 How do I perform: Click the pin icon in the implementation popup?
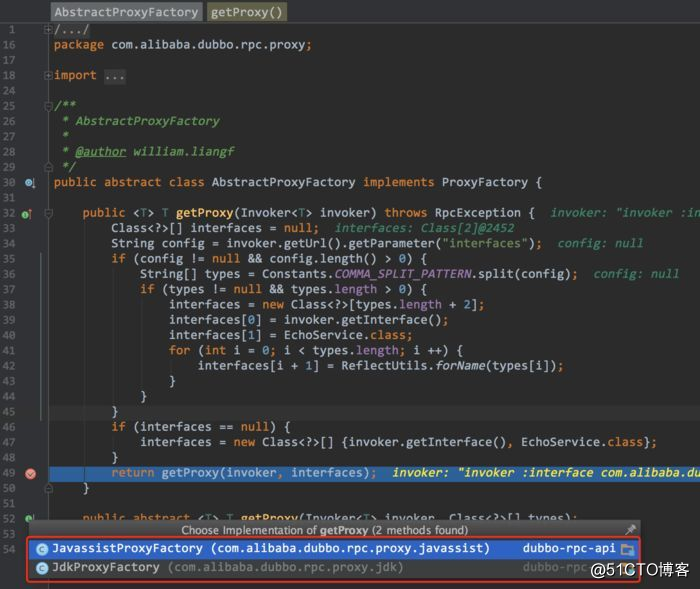pos(630,530)
